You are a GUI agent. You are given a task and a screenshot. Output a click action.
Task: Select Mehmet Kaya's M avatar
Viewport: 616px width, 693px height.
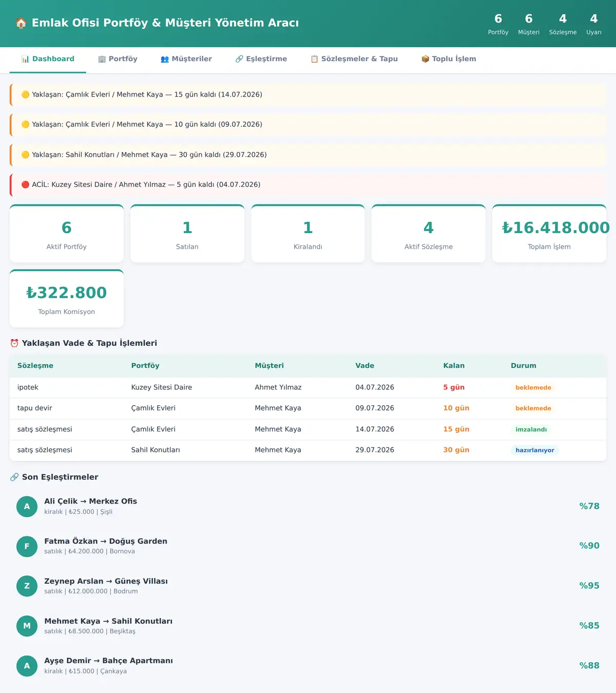[x=27, y=626]
